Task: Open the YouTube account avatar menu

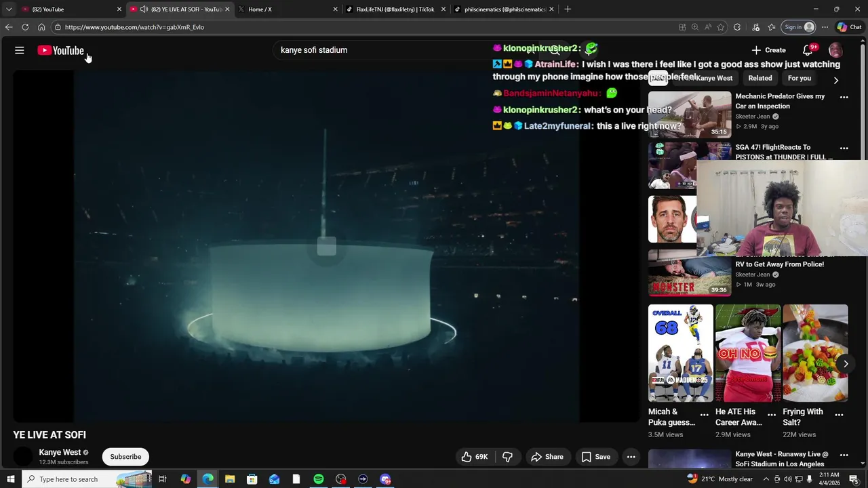Action: (x=836, y=50)
